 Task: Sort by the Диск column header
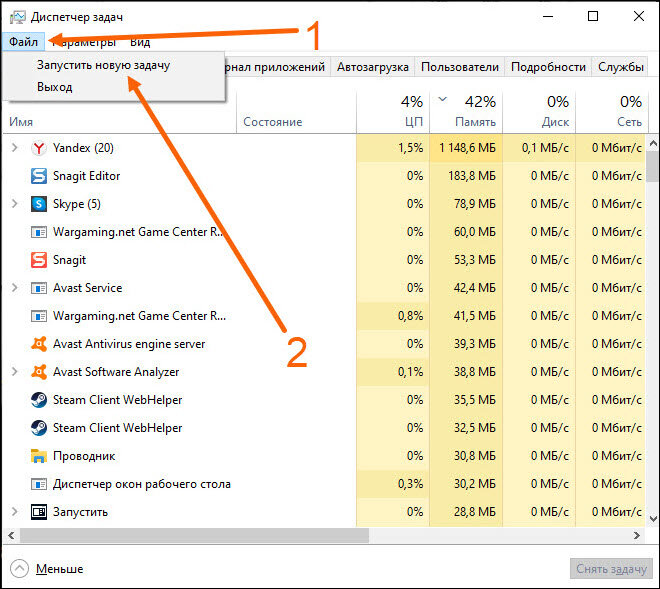coord(539,112)
